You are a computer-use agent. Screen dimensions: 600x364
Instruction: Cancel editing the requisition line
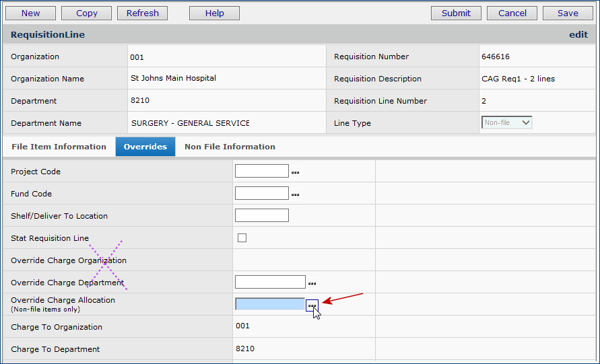pyautogui.click(x=512, y=13)
